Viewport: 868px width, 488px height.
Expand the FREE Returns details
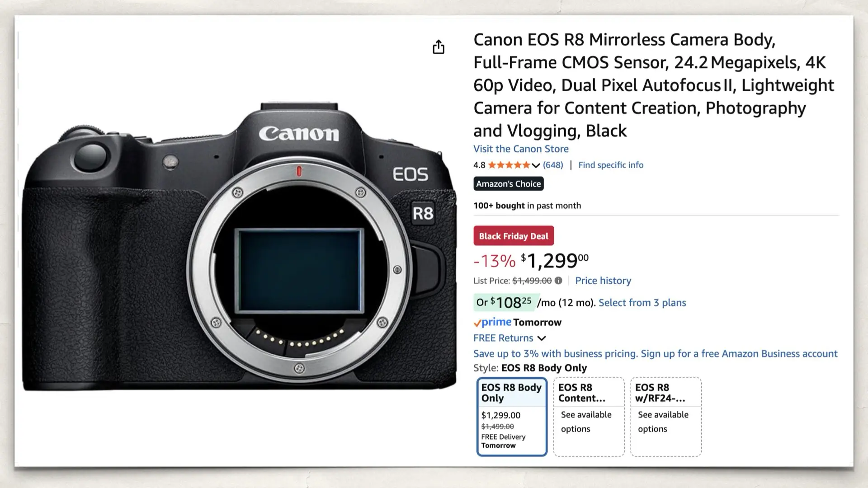point(542,338)
